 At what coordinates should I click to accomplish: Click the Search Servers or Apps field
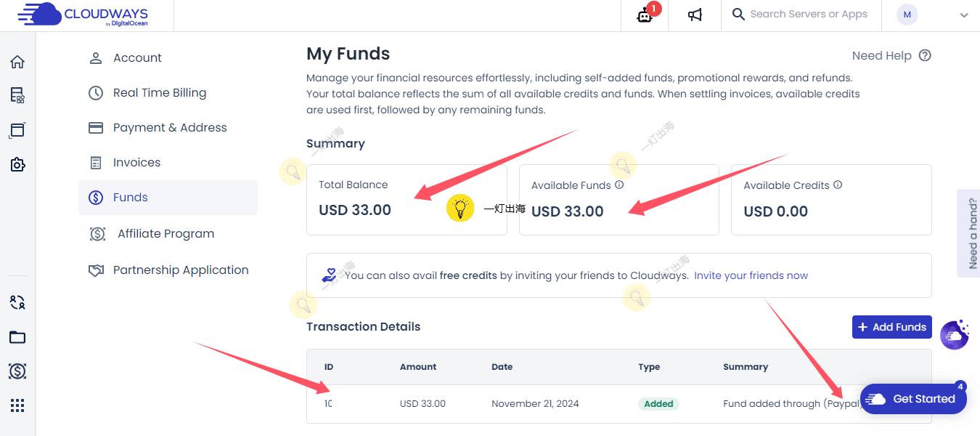808,15
